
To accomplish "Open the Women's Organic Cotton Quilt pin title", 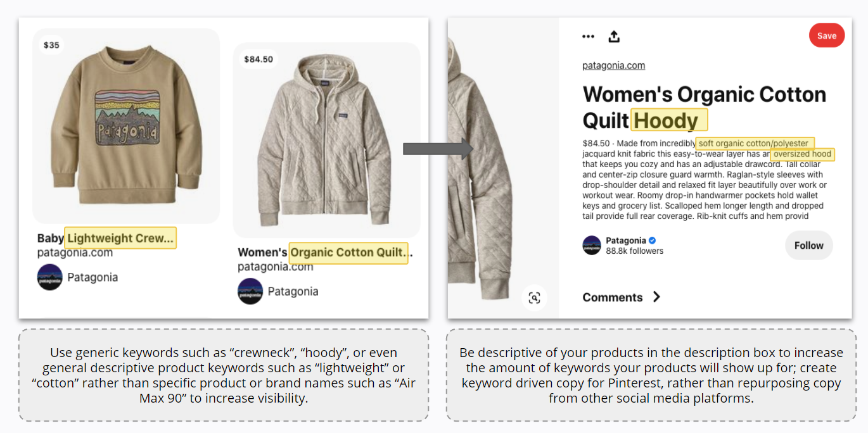I will 324,253.
